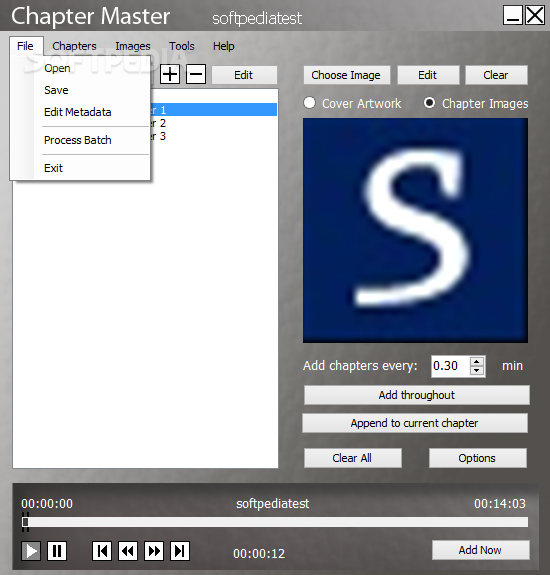The height and width of the screenshot is (575, 550).
Task: Open the Help menu
Action: tap(224, 46)
